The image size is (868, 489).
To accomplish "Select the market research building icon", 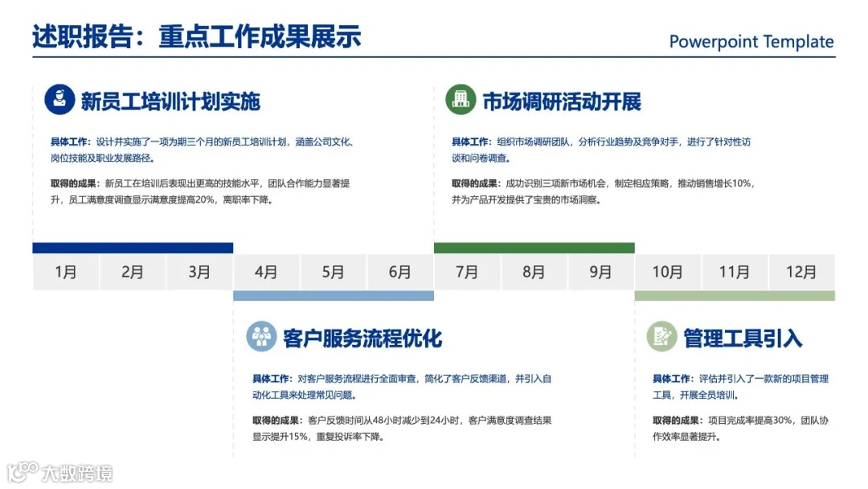I will (x=462, y=100).
